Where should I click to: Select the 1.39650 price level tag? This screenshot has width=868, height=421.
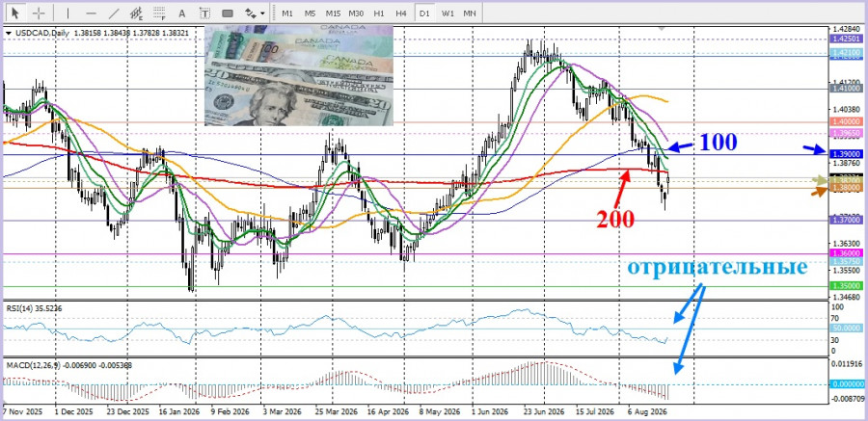click(847, 133)
